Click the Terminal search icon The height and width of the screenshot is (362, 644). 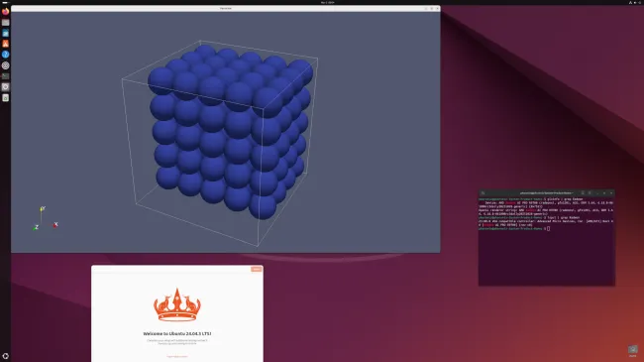(583, 193)
